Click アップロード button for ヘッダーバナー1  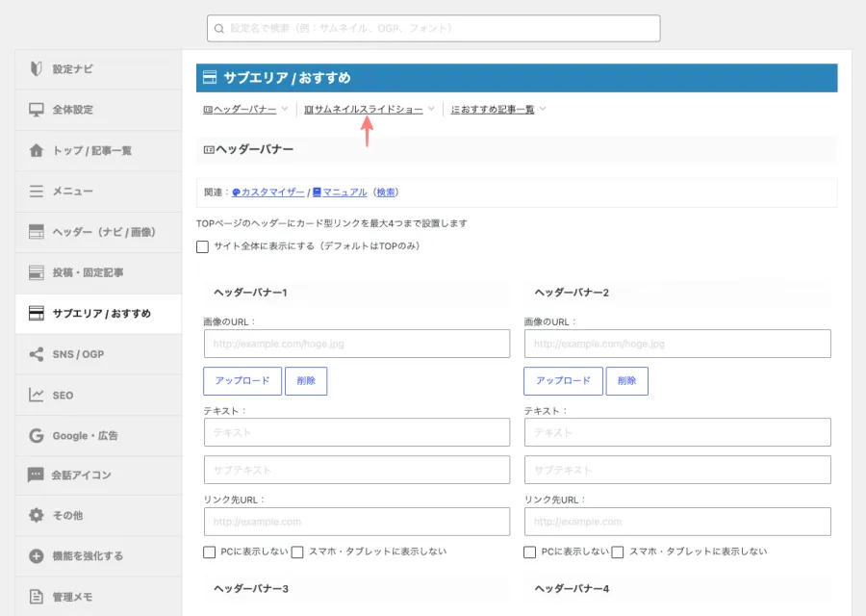click(242, 381)
